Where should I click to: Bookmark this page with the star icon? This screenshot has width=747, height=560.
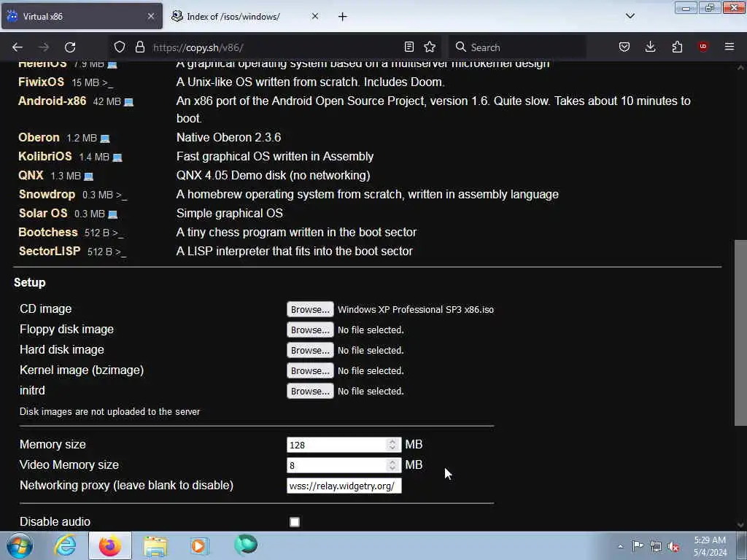tap(430, 47)
